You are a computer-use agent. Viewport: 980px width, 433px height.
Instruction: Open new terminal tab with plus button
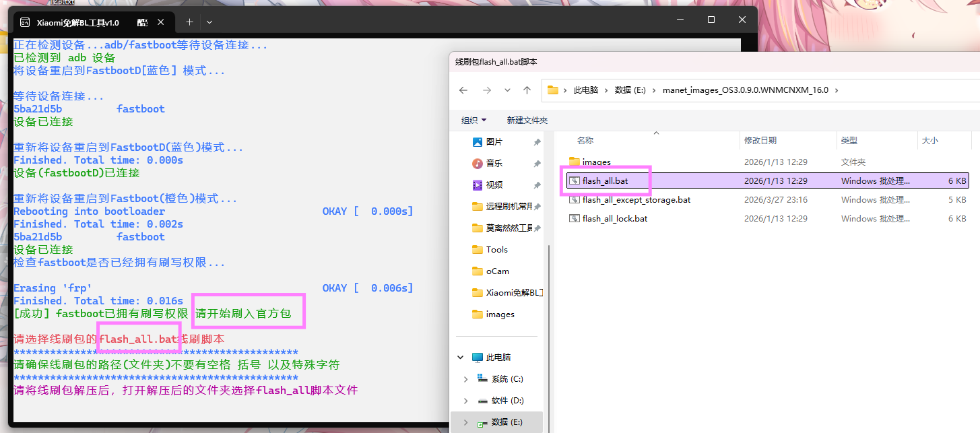click(x=189, y=22)
